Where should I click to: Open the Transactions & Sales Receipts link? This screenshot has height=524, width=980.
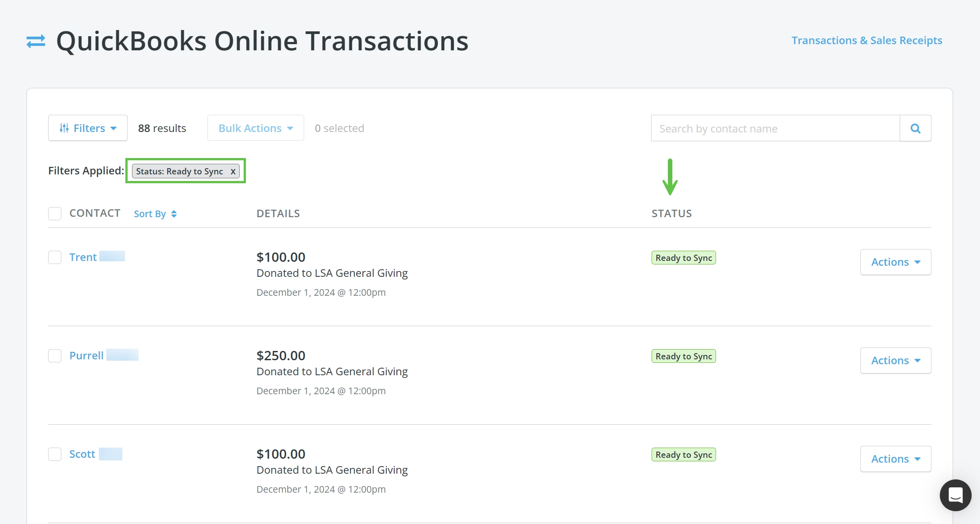pyautogui.click(x=867, y=40)
